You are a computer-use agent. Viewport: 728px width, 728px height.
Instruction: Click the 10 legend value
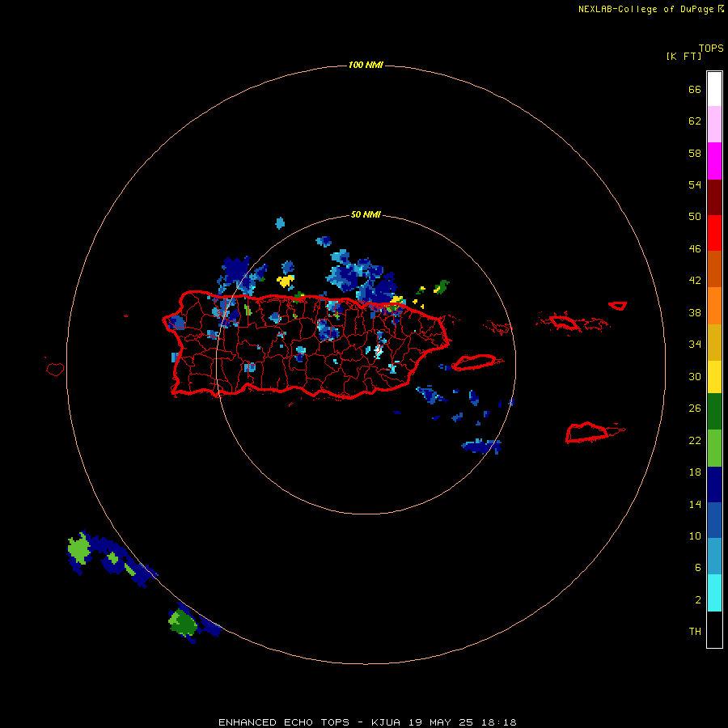(x=695, y=536)
